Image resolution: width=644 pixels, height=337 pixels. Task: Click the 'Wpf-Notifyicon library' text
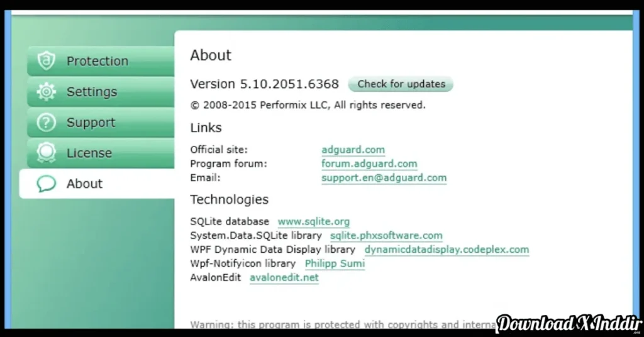(x=243, y=263)
